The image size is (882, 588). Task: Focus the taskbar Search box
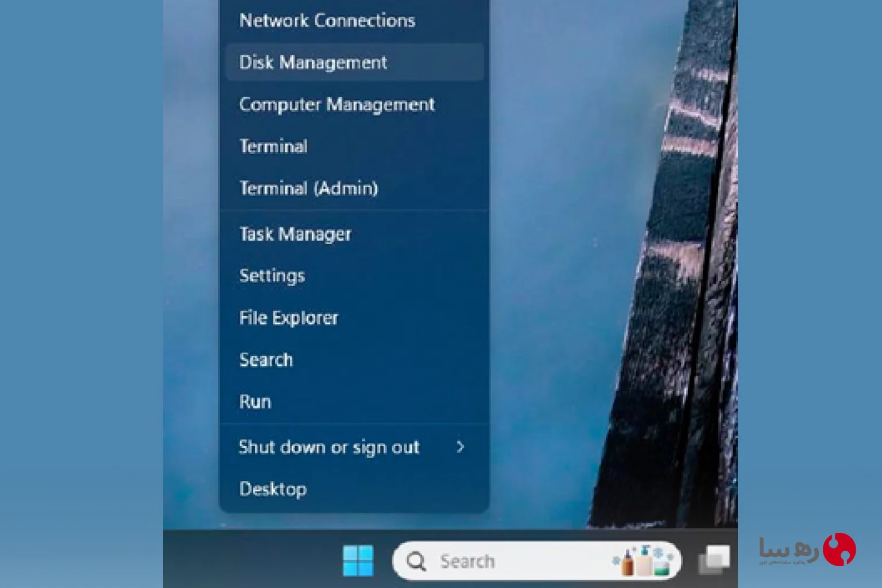point(537,560)
